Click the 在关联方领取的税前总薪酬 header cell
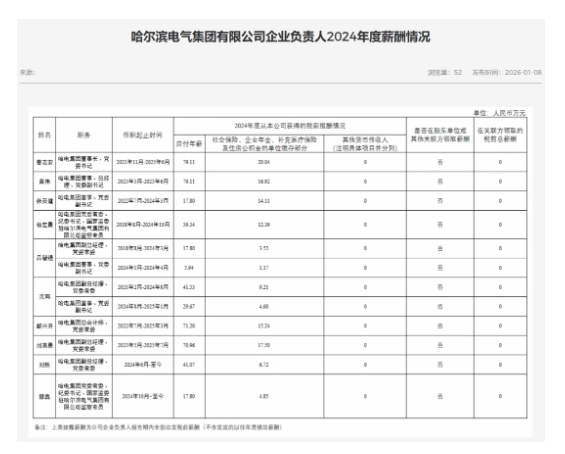 tap(500, 135)
